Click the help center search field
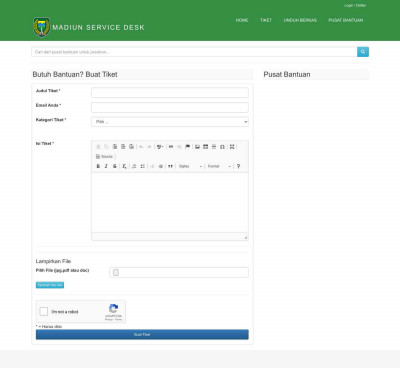The width and height of the screenshot is (400, 368). point(194,52)
